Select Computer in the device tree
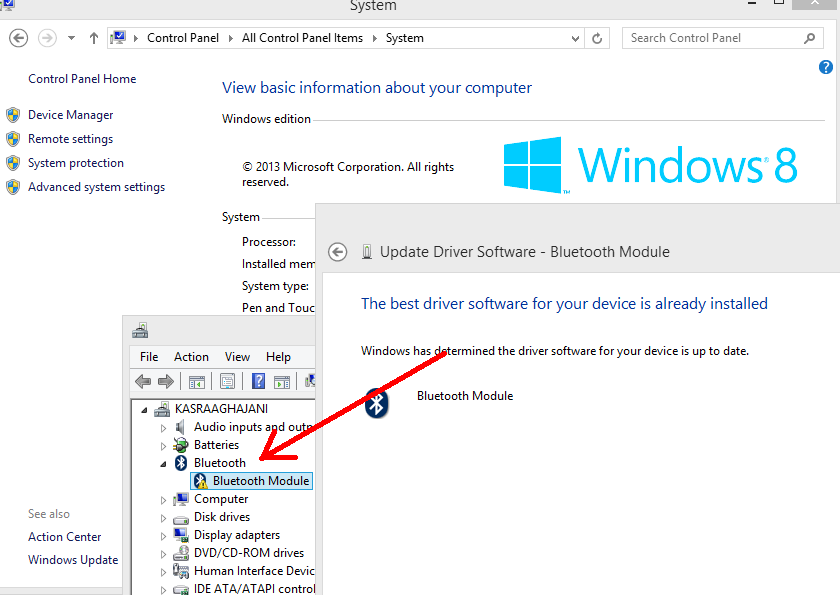 tap(221, 499)
